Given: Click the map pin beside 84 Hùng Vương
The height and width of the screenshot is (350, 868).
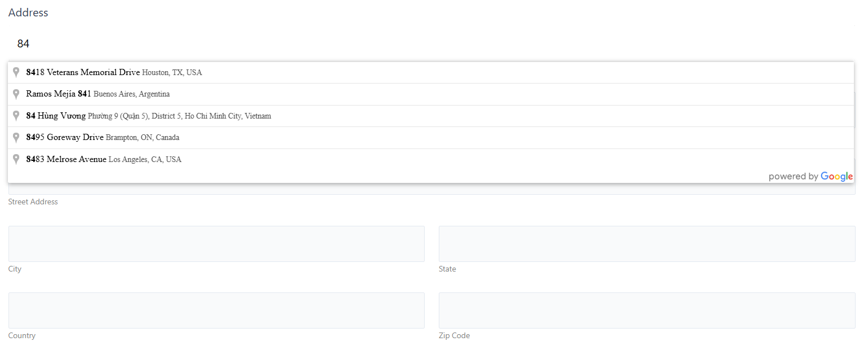Looking at the screenshot, I should pyautogui.click(x=16, y=116).
